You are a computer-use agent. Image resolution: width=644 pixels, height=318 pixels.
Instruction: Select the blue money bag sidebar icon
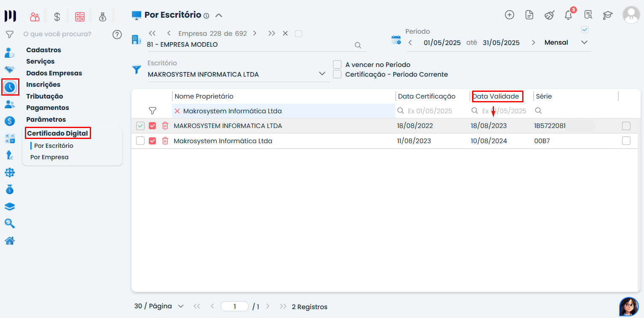[x=10, y=190]
